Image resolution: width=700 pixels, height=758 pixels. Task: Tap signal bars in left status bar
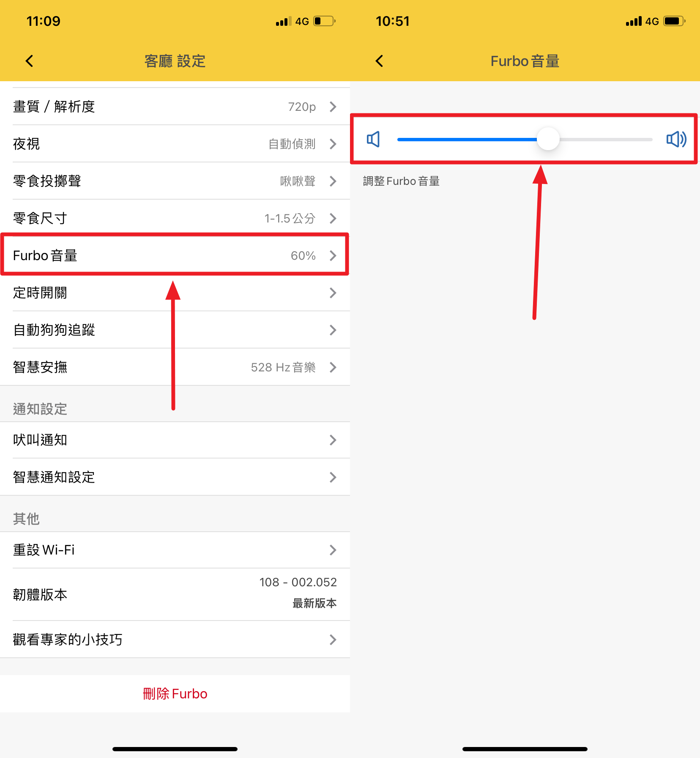[284, 21]
